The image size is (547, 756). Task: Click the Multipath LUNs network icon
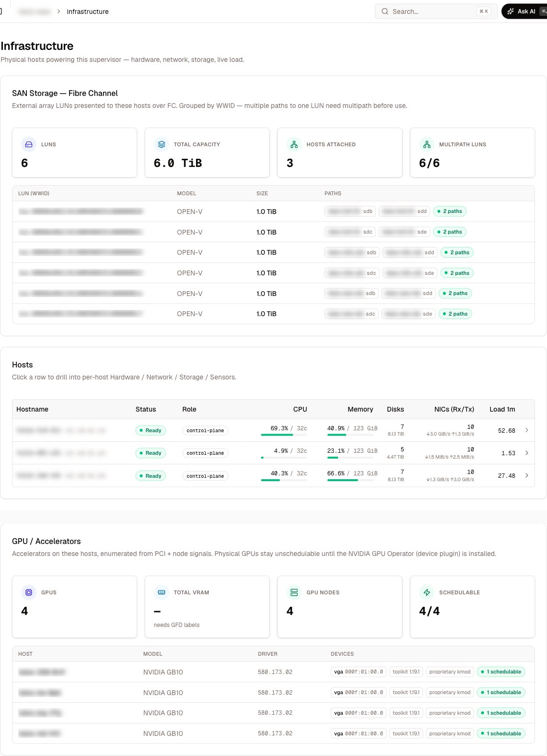point(427,144)
